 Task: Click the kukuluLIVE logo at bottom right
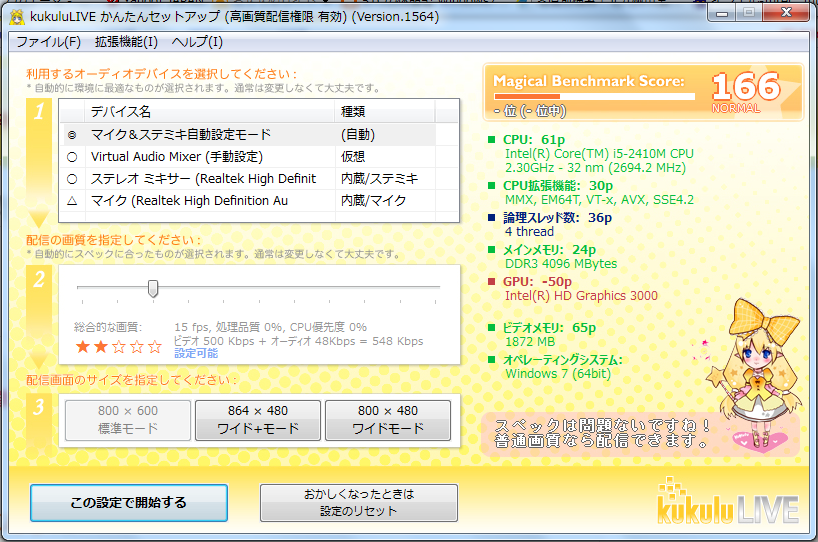pyautogui.click(x=727, y=498)
